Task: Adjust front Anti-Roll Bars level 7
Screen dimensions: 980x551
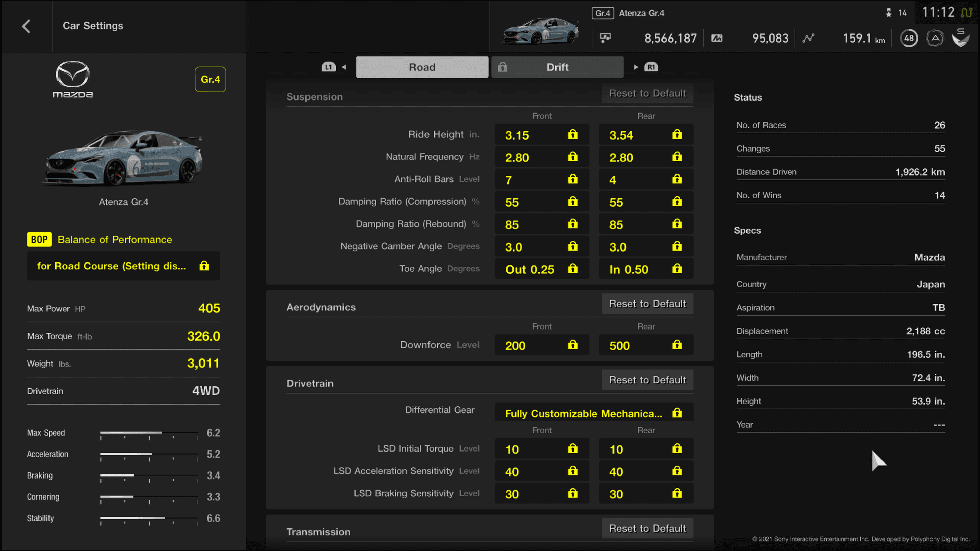Action: (542, 179)
